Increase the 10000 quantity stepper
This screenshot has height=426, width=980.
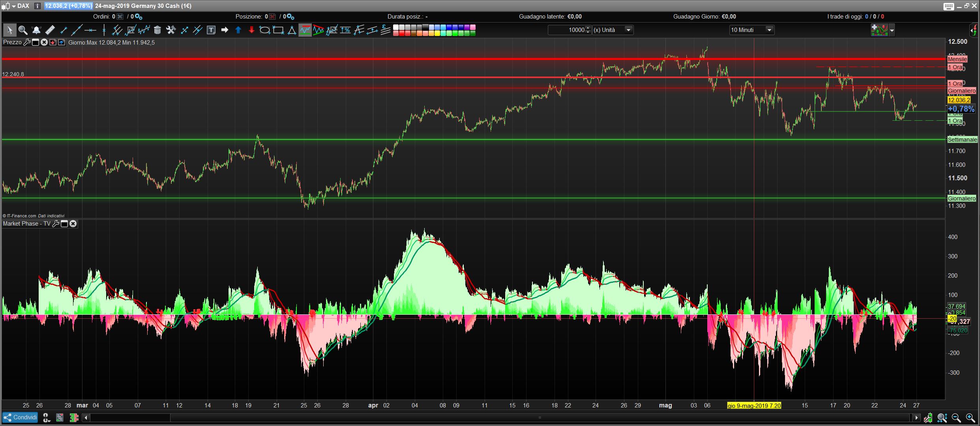click(588, 28)
